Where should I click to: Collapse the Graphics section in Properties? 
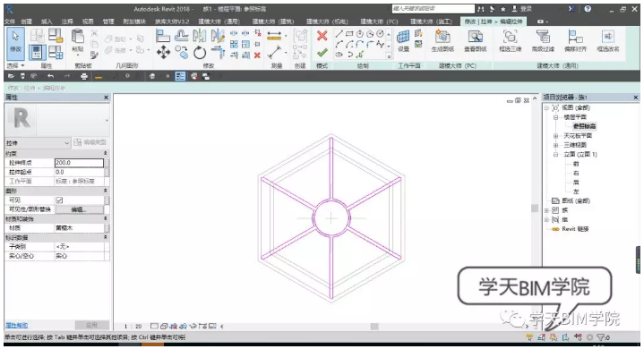tap(105, 191)
